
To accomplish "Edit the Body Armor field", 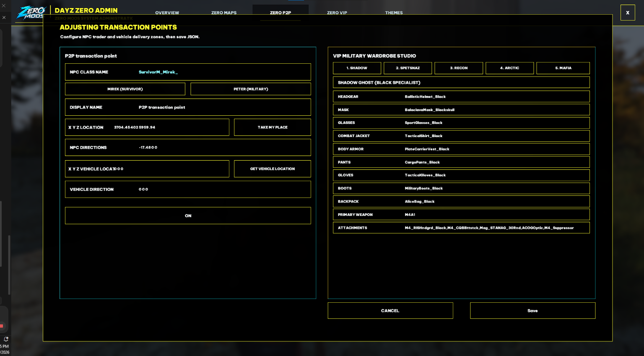I will tap(461, 149).
